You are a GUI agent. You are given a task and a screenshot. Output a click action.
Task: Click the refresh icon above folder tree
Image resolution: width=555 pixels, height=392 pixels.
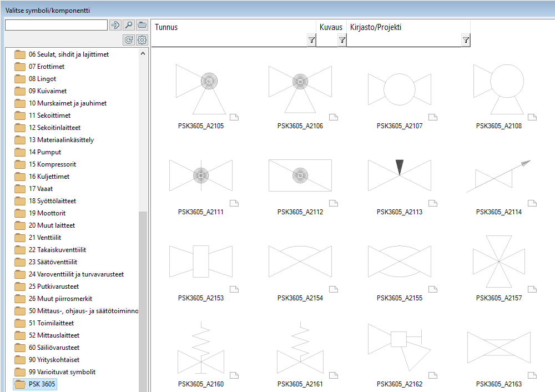129,40
